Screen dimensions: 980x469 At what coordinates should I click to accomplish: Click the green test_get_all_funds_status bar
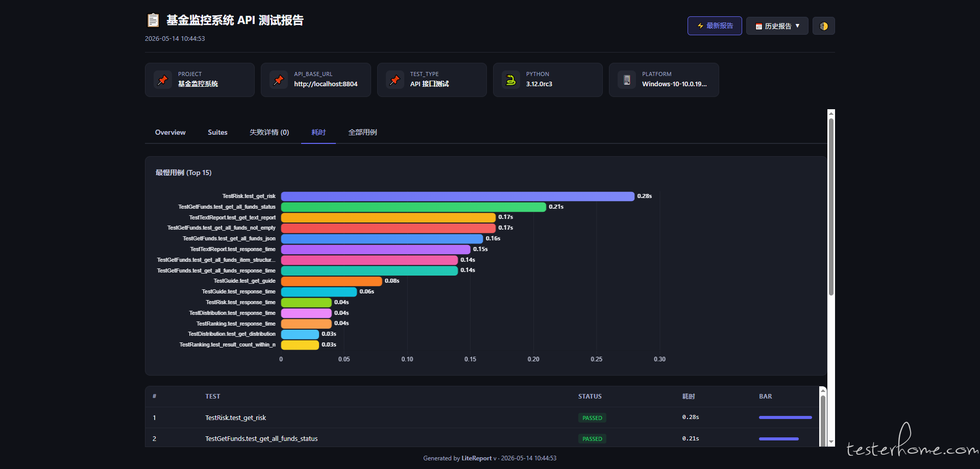click(413, 207)
